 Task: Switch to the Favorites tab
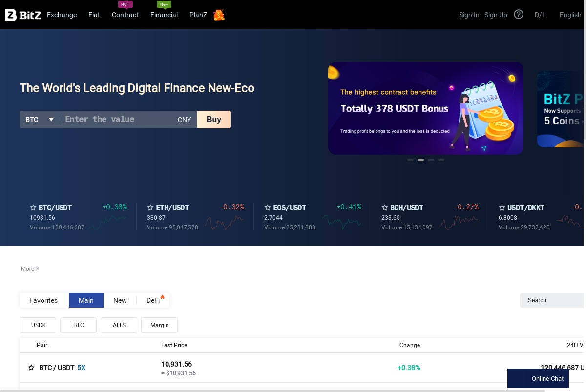(43, 300)
